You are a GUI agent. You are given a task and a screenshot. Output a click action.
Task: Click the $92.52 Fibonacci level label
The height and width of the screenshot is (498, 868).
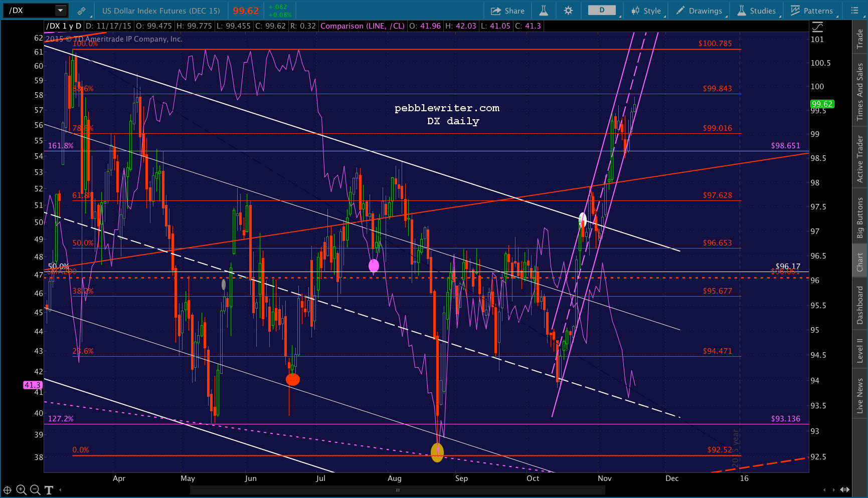coord(720,450)
